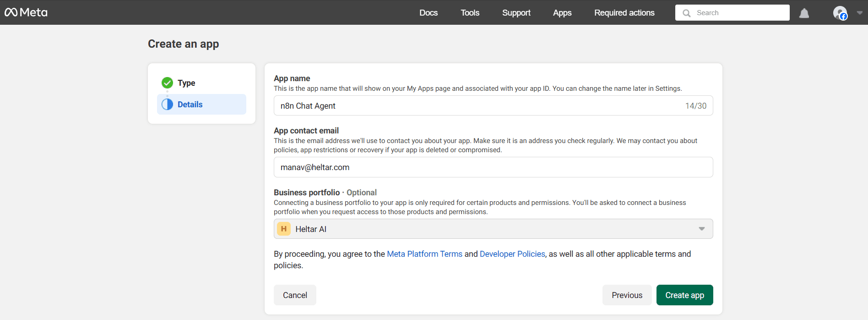Click the profile avatar icon
The height and width of the screenshot is (320, 868).
click(840, 13)
